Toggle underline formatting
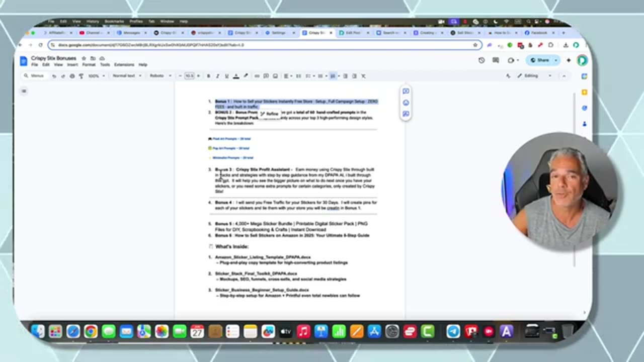 [x=226, y=76]
